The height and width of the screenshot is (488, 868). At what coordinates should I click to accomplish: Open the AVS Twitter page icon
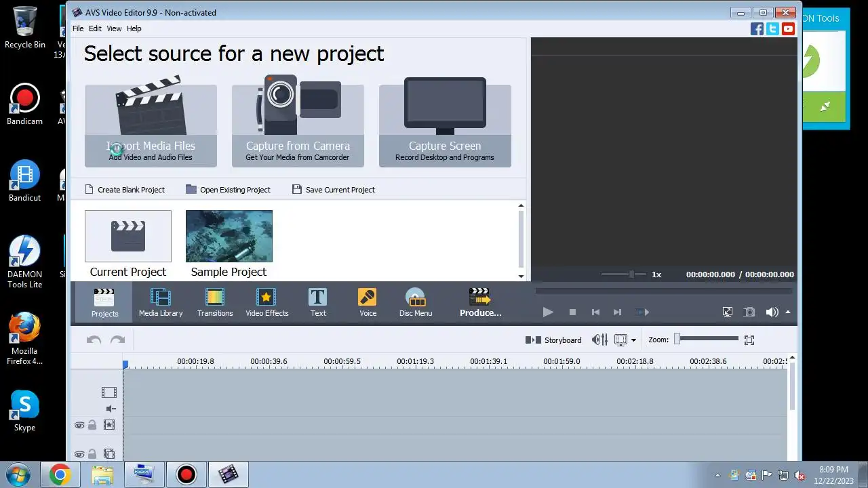coord(772,28)
